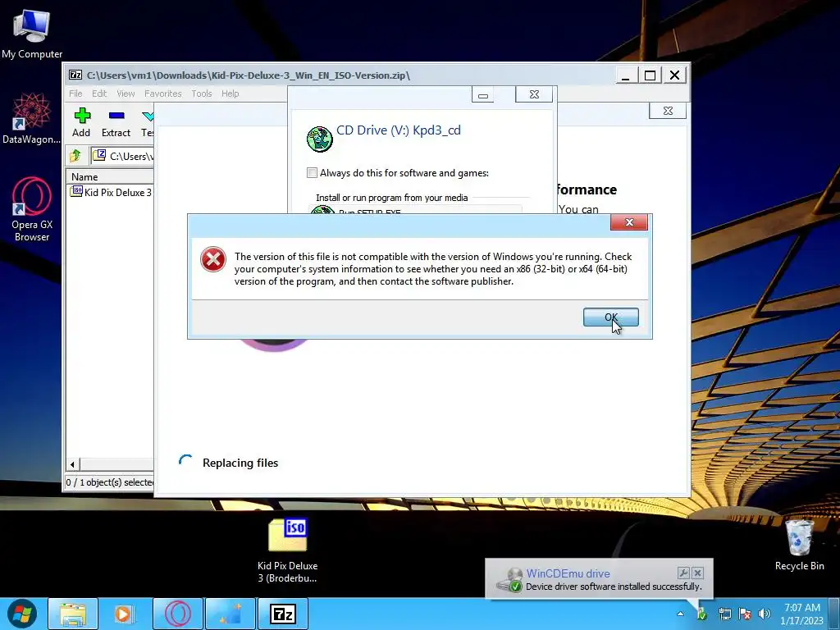840x630 pixels.
Task: Click the 7-Zip address path field
Action: (123, 156)
